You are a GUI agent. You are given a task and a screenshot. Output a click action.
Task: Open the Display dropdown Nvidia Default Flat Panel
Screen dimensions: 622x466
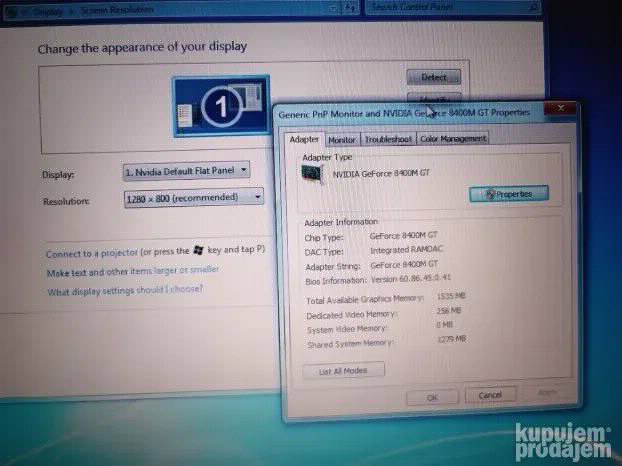[186, 171]
